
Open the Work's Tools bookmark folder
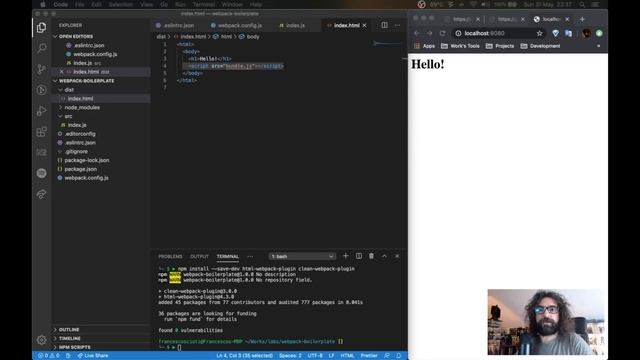pyautogui.click(x=460, y=46)
